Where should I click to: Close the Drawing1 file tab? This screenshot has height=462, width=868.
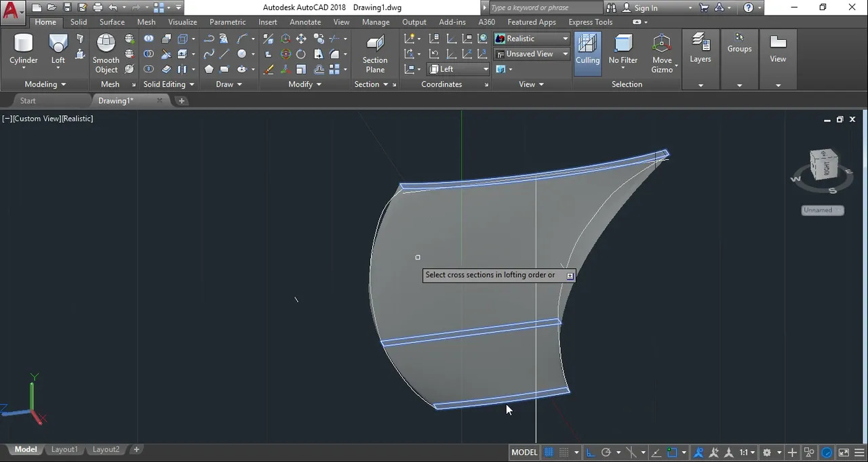(x=159, y=100)
